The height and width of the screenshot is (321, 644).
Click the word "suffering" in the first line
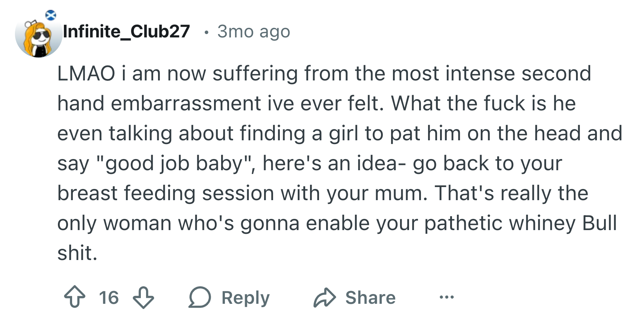click(255, 73)
